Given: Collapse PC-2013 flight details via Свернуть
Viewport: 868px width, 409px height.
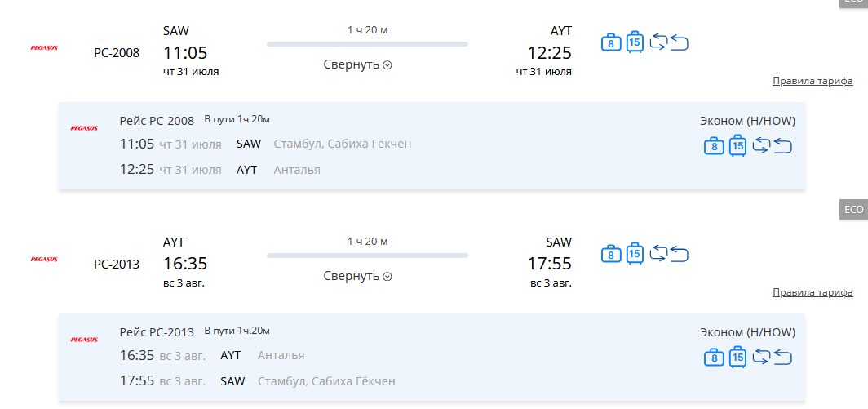Looking at the screenshot, I should (357, 276).
